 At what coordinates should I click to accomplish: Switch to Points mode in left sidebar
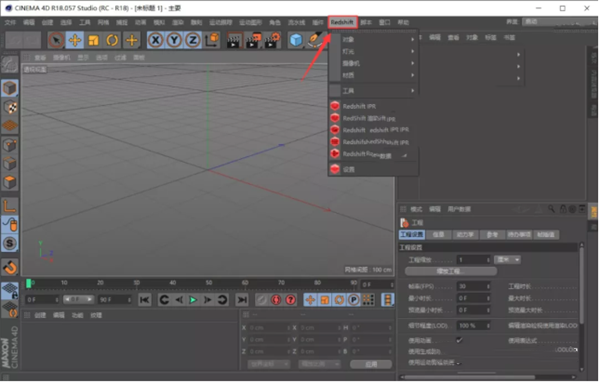10,145
